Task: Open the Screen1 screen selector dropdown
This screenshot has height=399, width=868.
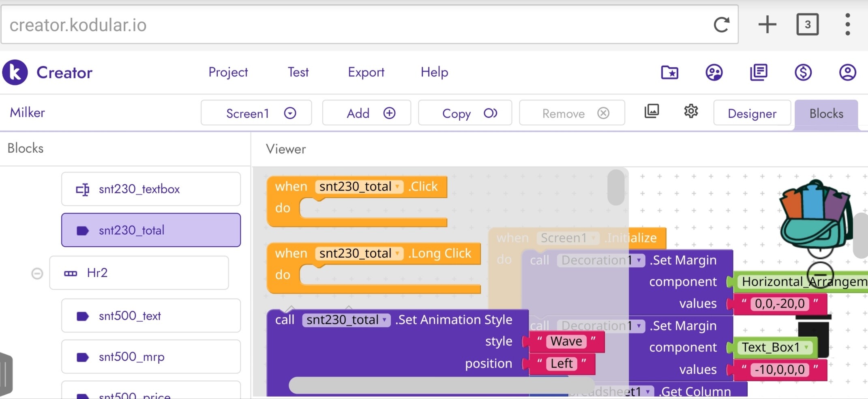Action: (x=256, y=113)
